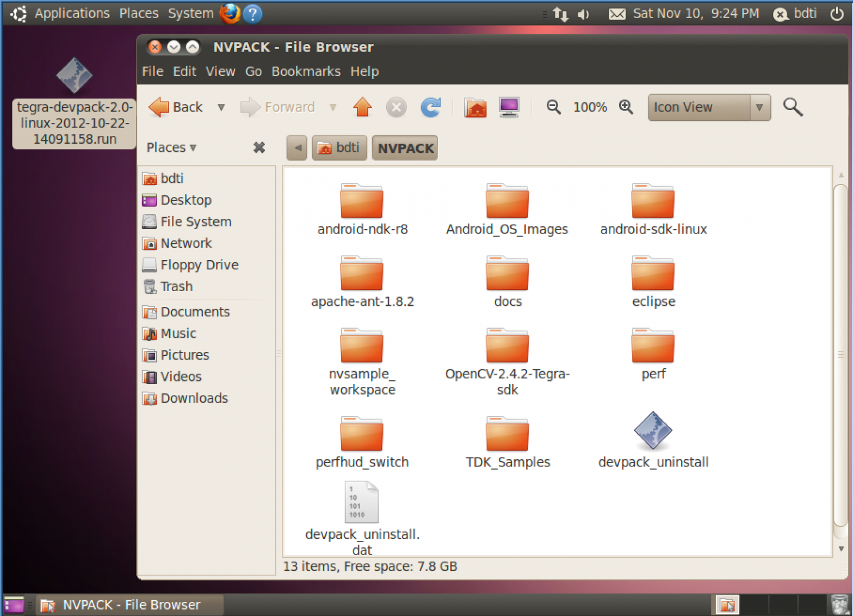Select Downloads in the sidebar
Image resolution: width=853 pixels, height=616 pixels.
coord(194,398)
